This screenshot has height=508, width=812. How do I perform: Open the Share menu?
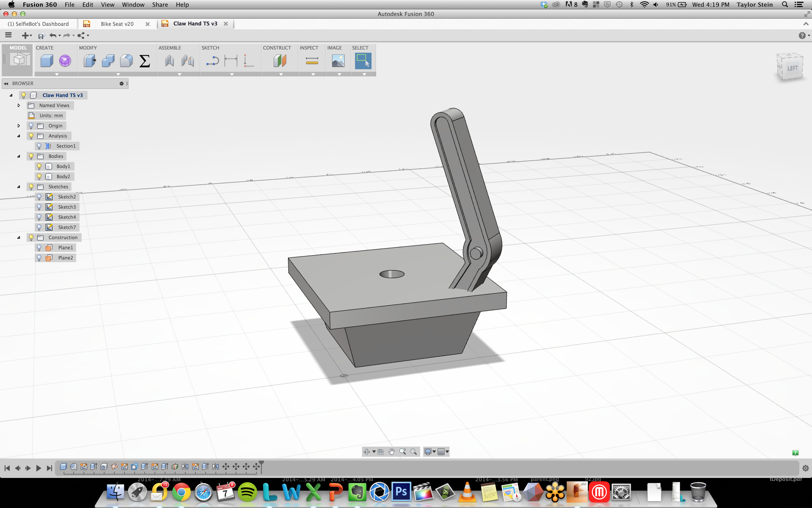(x=160, y=5)
